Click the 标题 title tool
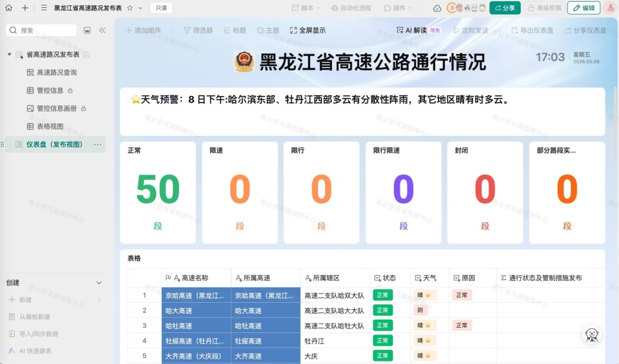 coord(235,30)
